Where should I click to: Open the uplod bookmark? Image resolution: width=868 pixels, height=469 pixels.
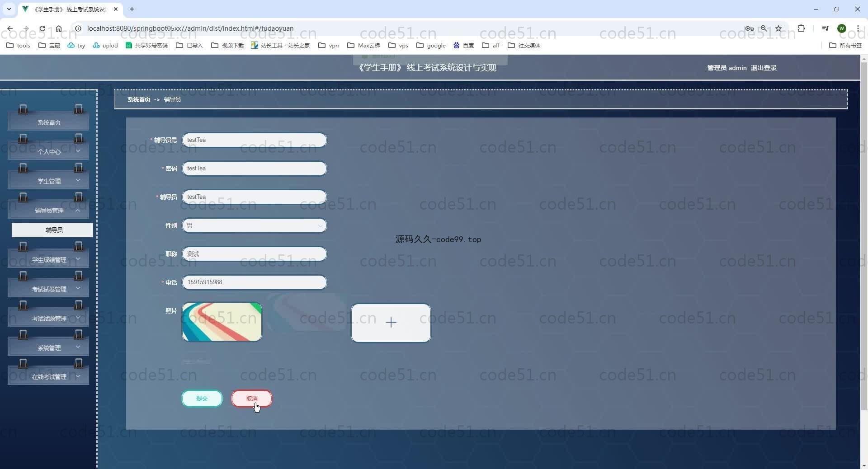[x=105, y=45]
